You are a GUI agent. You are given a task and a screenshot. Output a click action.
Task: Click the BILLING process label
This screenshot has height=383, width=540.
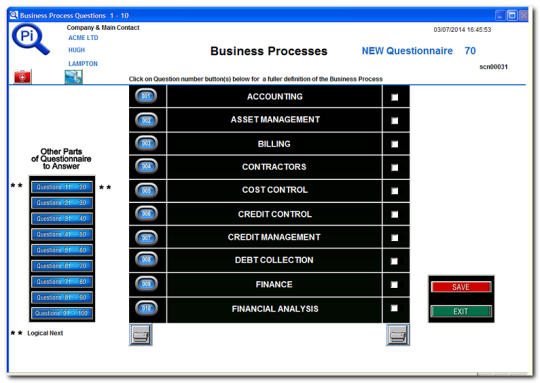click(274, 144)
